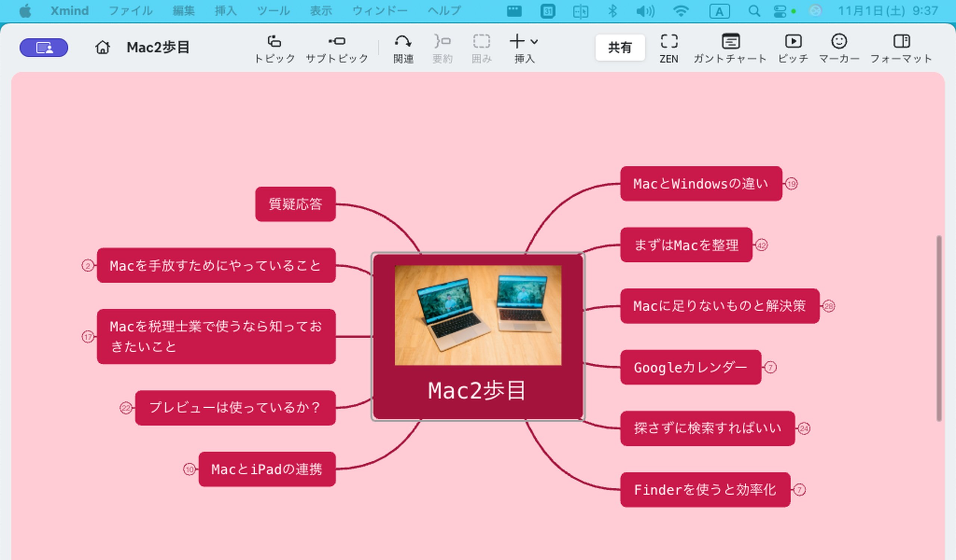Add a subtopic with the サブトピック icon
956x560 pixels.
(x=336, y=42)
